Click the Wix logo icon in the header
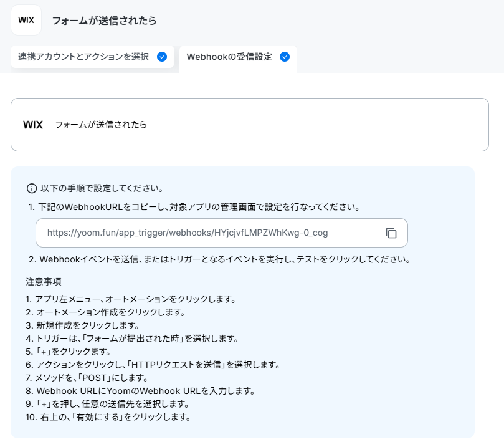The image size is (504, 447). pyautogui.click(x=26, y=20)
